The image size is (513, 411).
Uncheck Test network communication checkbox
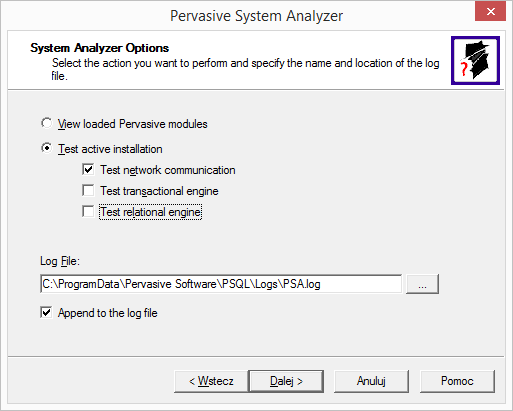(88, 169)
